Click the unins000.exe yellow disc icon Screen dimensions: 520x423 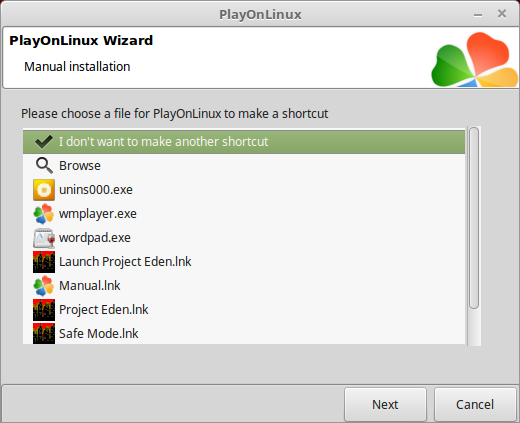(x=44, y=190)
